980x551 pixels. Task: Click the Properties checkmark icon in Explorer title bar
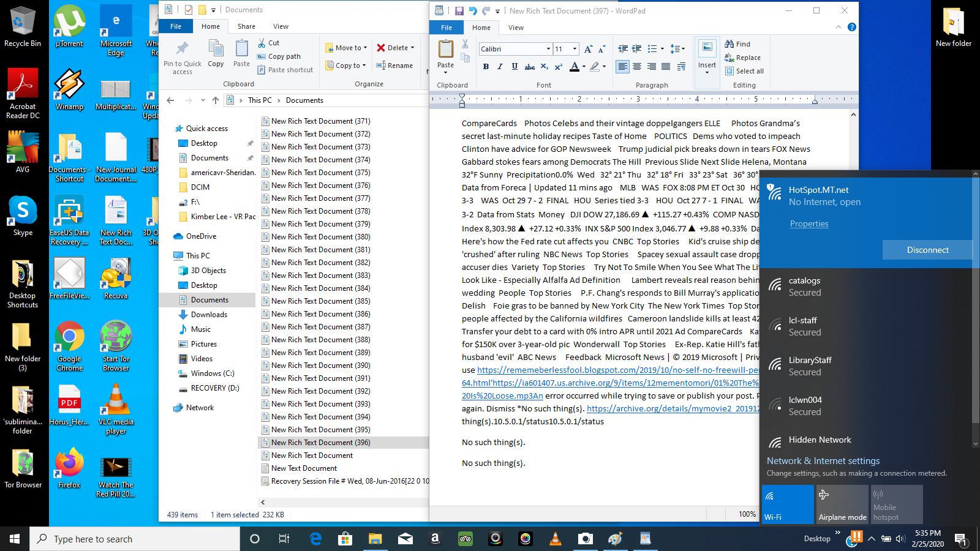(189, 10)
